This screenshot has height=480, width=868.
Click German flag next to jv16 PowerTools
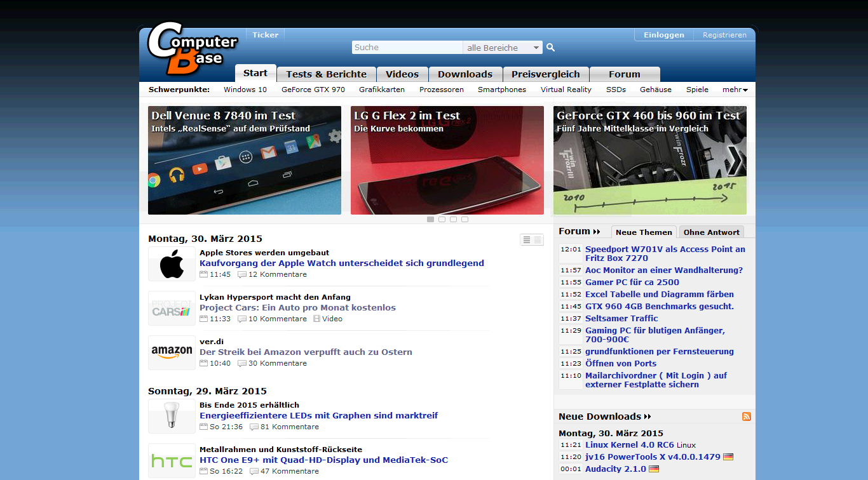click(x=728, y=457)
